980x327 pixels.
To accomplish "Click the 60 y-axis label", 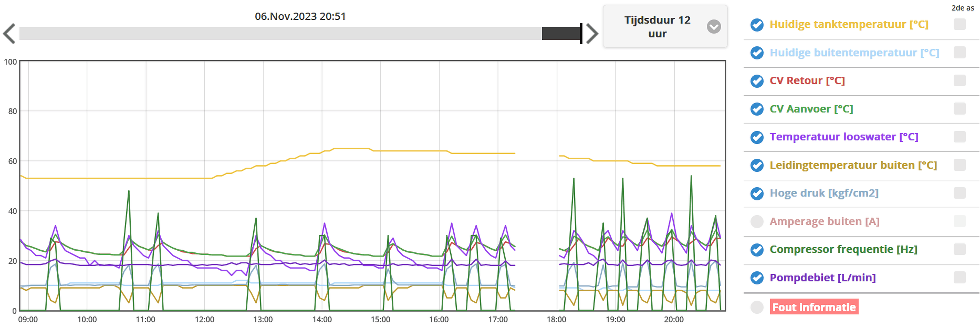I will pyautogui.click(x=13, y=161).
